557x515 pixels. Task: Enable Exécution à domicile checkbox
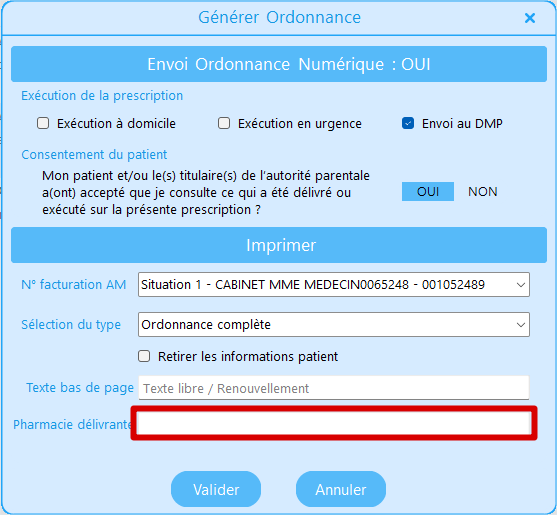(43, 123)
